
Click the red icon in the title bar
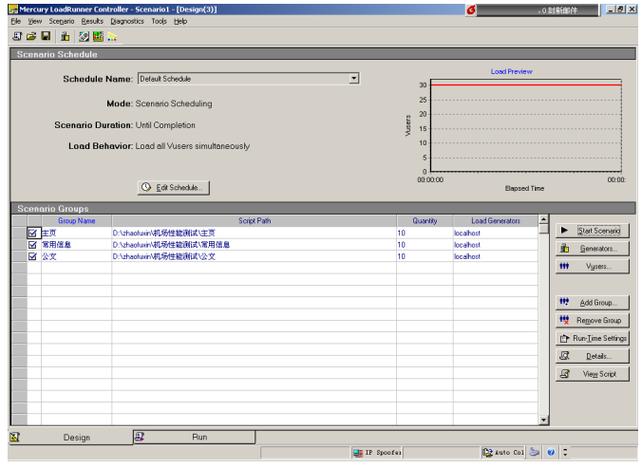coord(471,9)
